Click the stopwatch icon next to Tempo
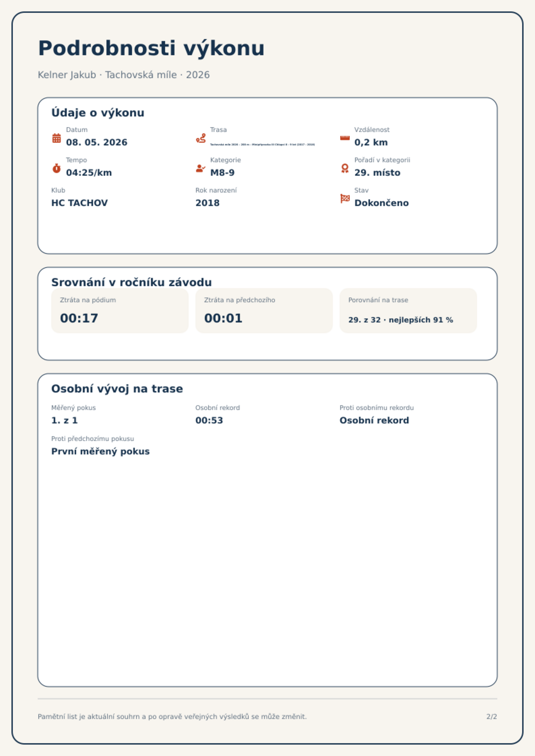 (57, 168)
